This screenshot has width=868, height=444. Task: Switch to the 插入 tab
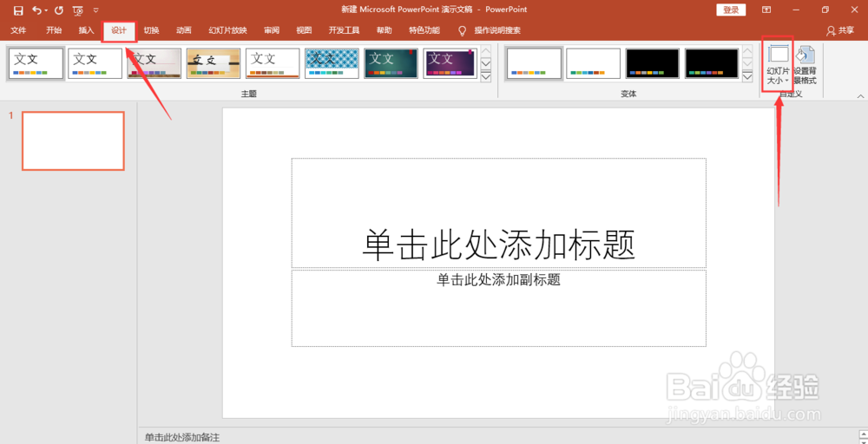pyautogui.click(x=86, y=30)
